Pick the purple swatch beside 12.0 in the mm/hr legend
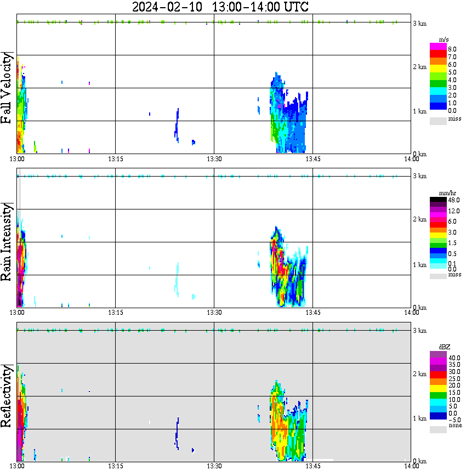This screenshot has width=466, height=476. (438, 210)
